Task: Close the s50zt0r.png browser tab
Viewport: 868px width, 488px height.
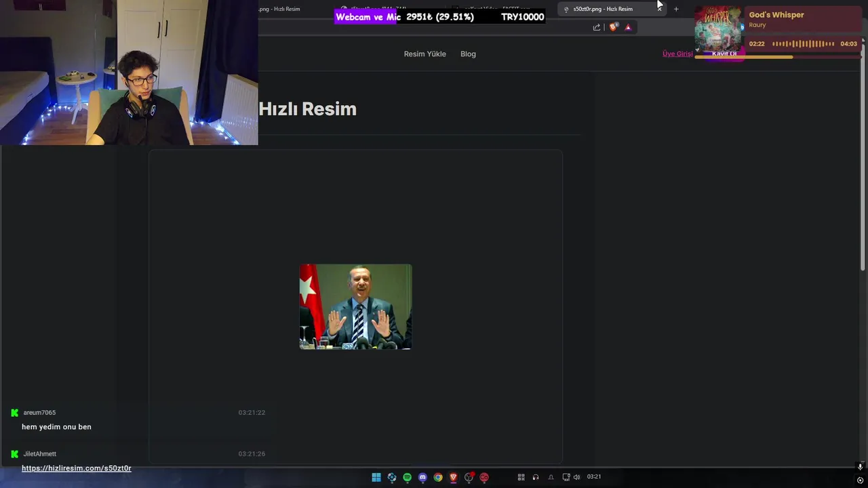Action: [659, 9]
